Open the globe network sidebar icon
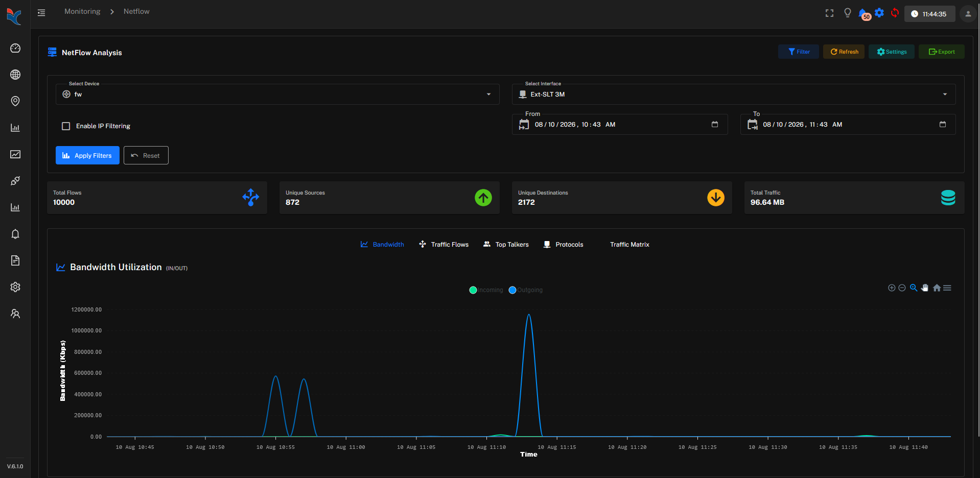This screenshot has width=980, height=478. [15, 75]
